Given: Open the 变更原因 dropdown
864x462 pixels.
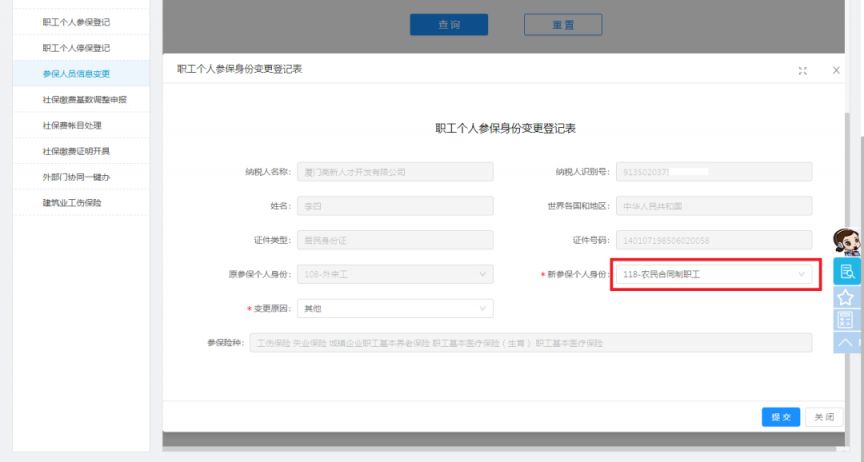Looking at the screenshot, I should (x=396, y=308).
